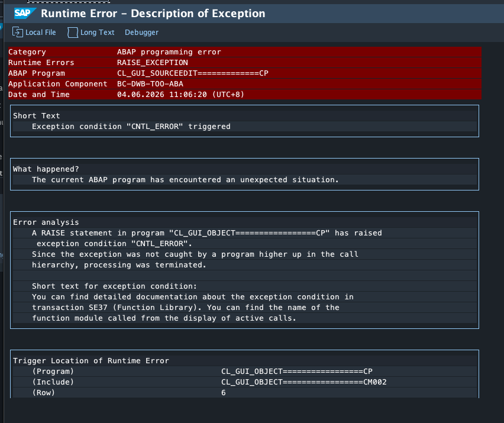
Task: Select the title 'Runtime Error – Description of Exception'
Action: coord(153,14)
